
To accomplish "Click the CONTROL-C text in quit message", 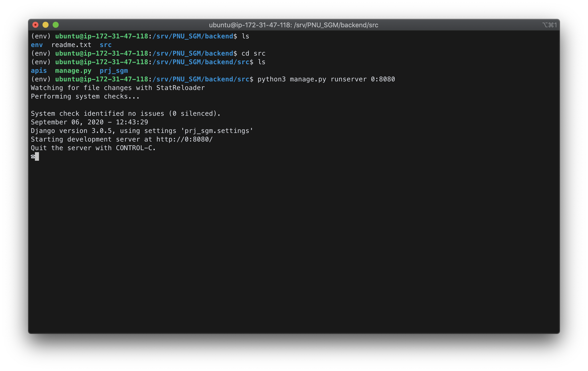I will click(134, 148).
